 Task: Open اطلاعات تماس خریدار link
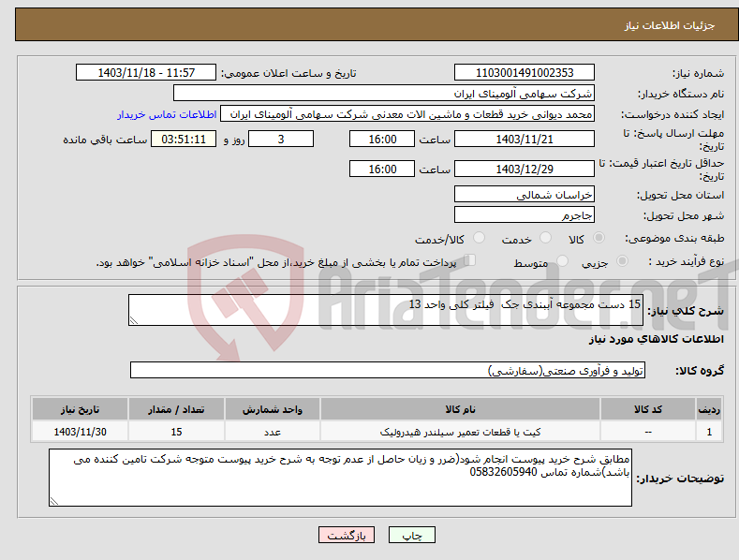pos(167,114)
